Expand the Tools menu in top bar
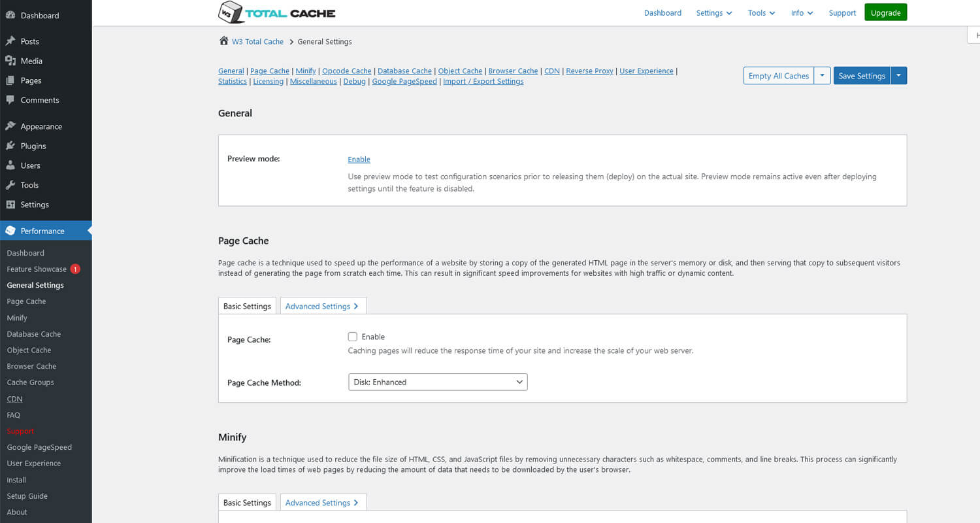 tap(761, 13)
